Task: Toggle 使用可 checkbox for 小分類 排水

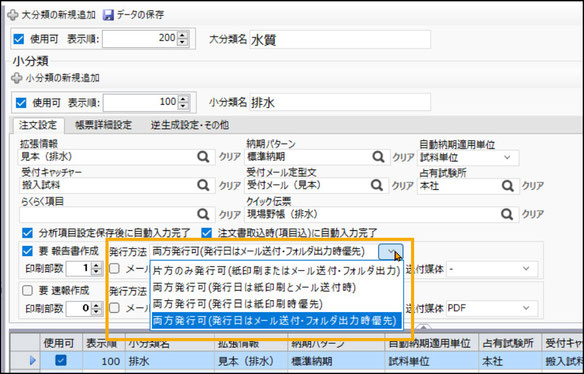Action: tap(21, 103)
